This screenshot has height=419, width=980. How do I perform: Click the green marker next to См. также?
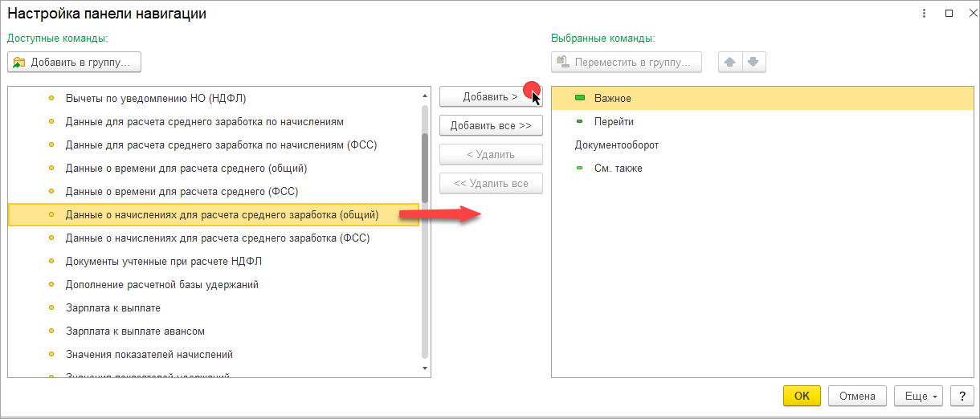click(580, 169)
